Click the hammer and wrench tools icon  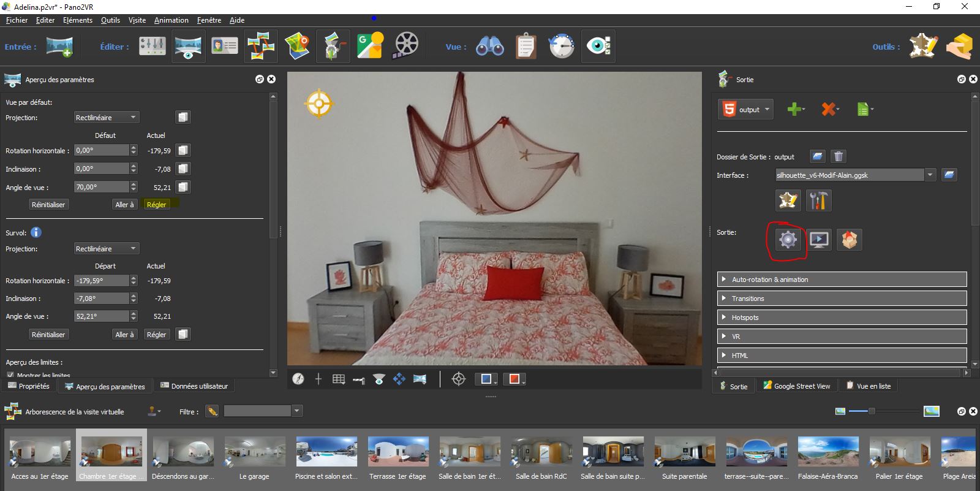point(819,200)
